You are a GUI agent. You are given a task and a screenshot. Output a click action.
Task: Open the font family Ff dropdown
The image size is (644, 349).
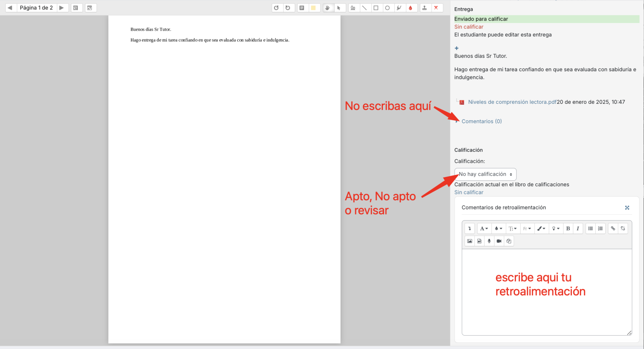tap(527, 228)
